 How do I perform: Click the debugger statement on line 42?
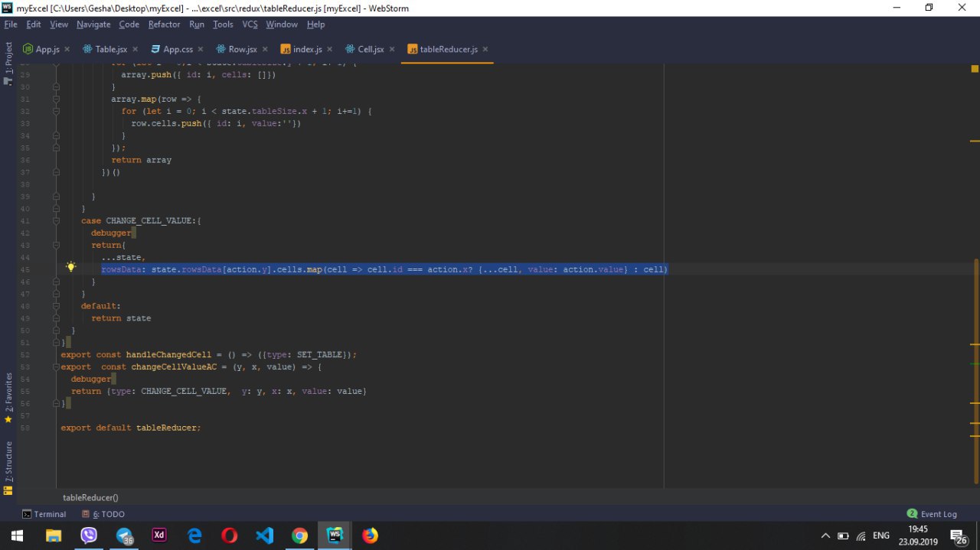pos(111,233)
